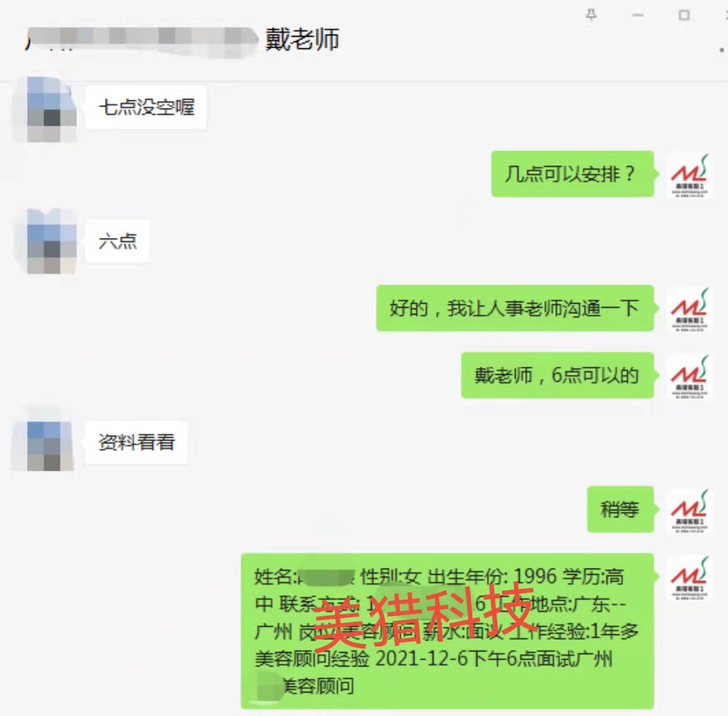Open avatar beside "六点" message
The height and width of the screenshot is (716, 728).
click(45, 241)
